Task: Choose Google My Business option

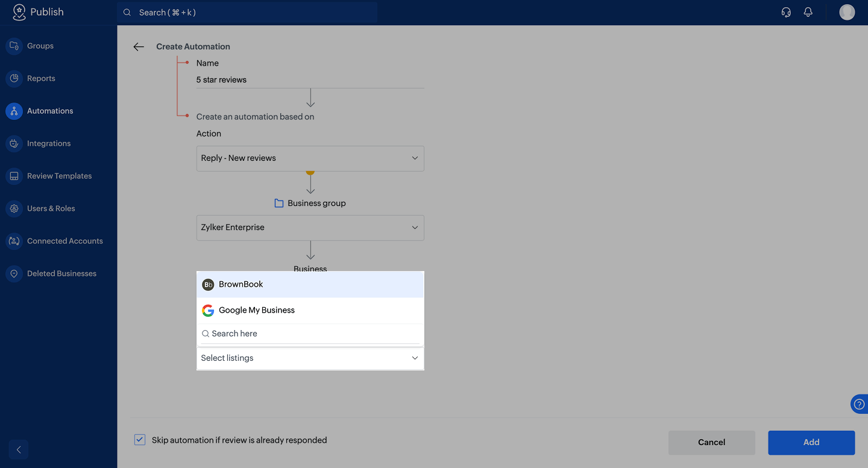Action: click(x=310, y=310)
